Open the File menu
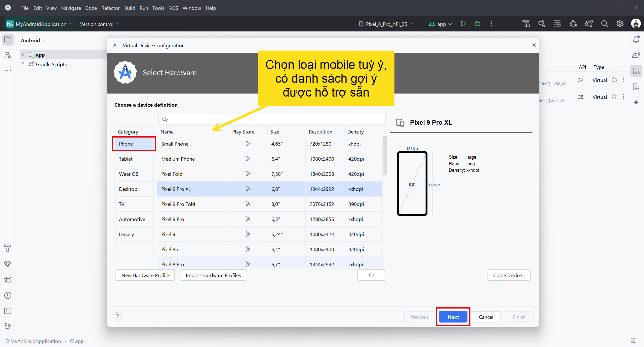 coord(25,8)
